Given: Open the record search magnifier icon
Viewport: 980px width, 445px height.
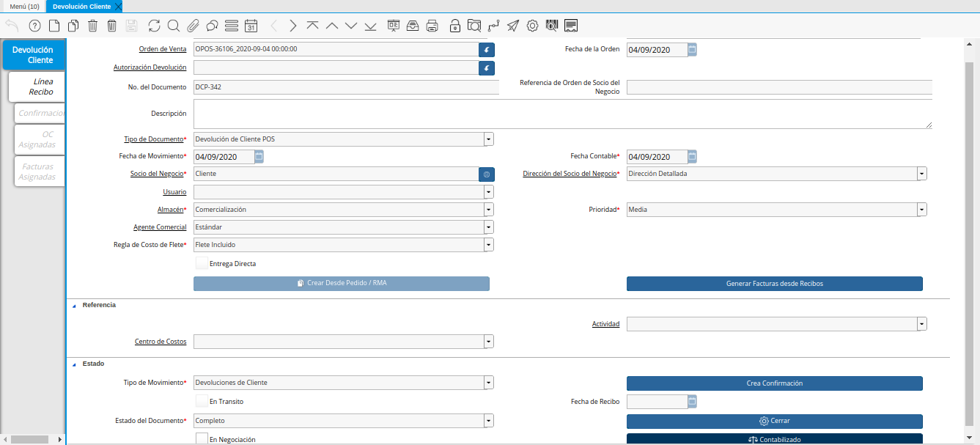Looking at the screenshot, I should pyautogui.click(x=174, y=26).
